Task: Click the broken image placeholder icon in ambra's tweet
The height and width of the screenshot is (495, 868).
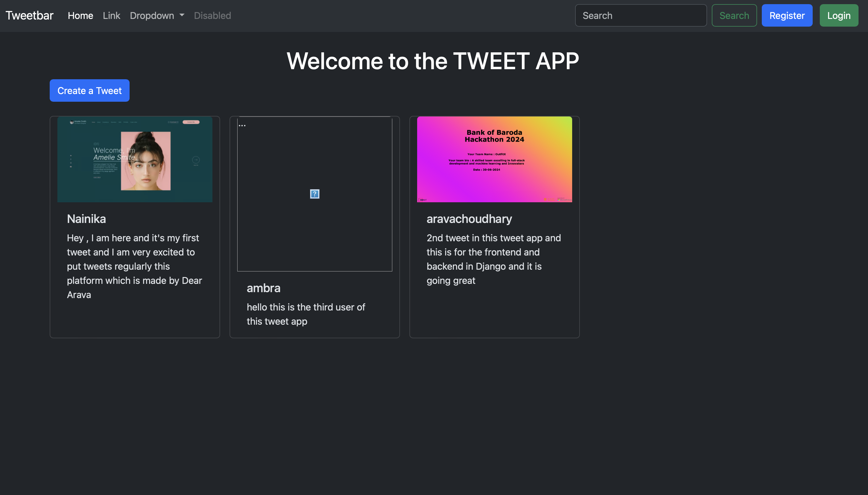Action: coord(314,194)
